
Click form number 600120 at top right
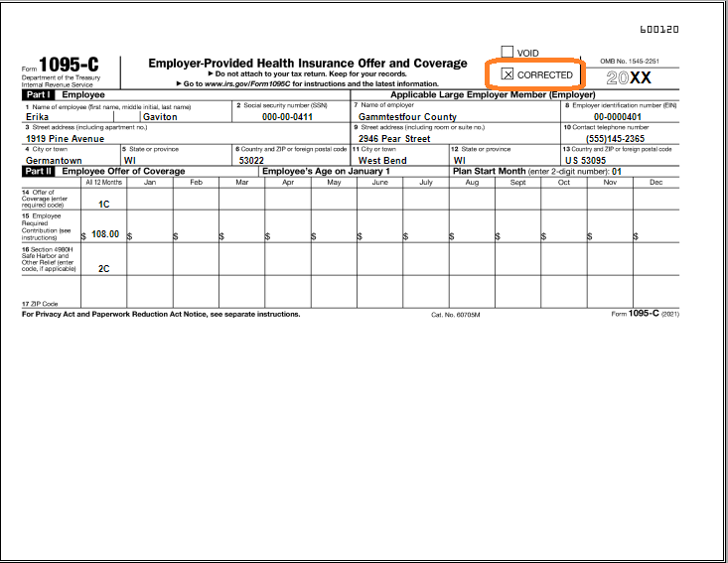tap(659, 30)
